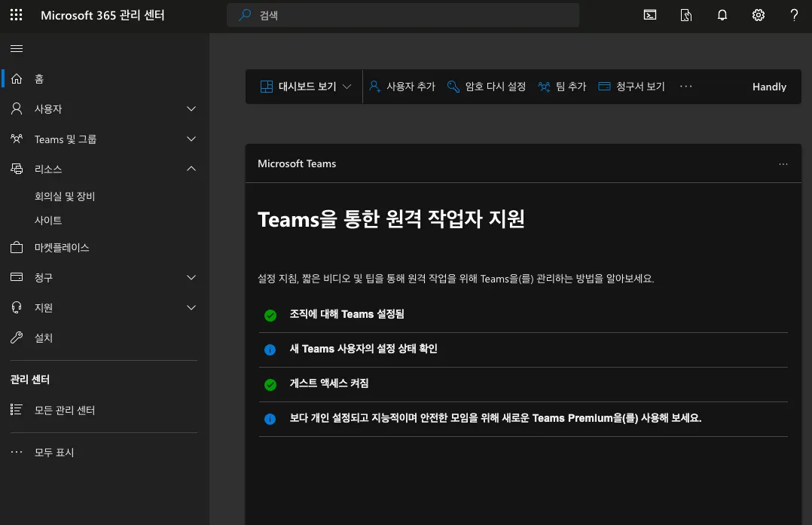Click the 청구 label in the navigation
The height and width of the screenshot is (525, 812).
44,277
